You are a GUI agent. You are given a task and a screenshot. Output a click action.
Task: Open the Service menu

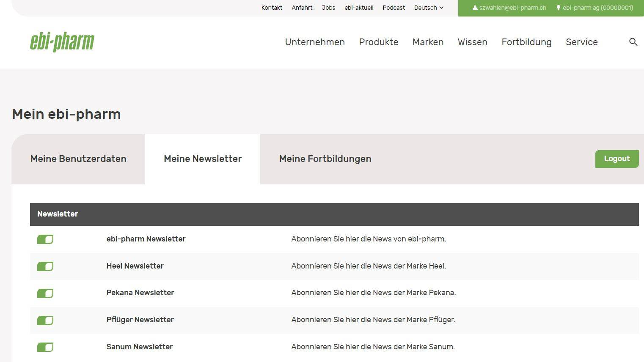click(x=582, y=42)
